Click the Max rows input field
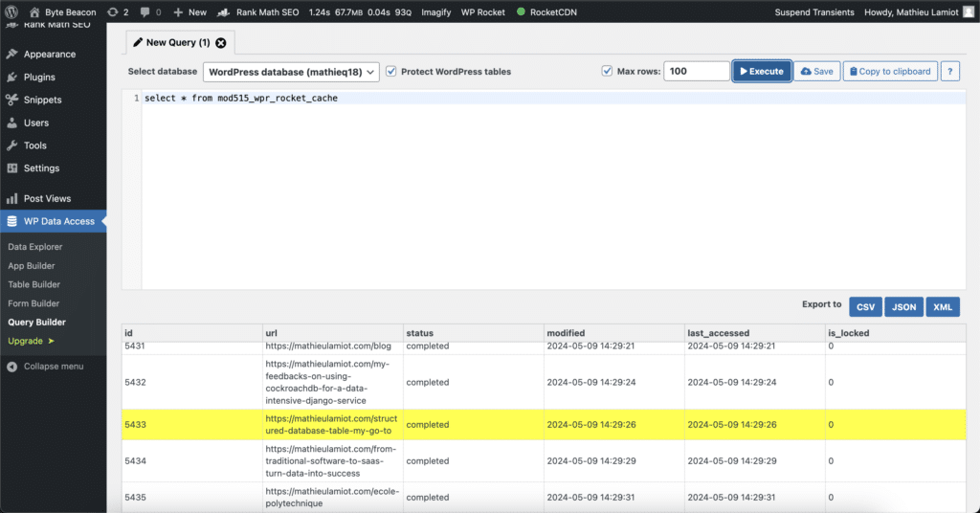 coord(697,72)
